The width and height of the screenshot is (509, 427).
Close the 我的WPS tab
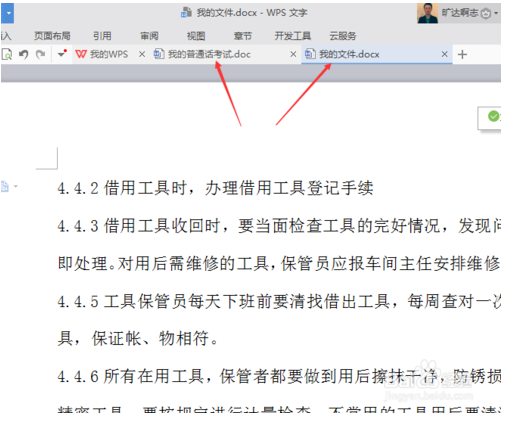click(142, 54)
